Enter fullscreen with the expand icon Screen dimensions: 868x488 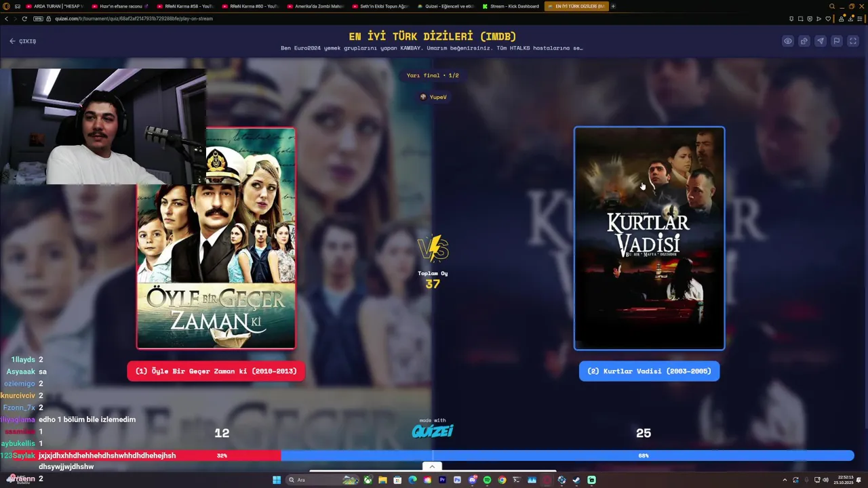point(853,41)
